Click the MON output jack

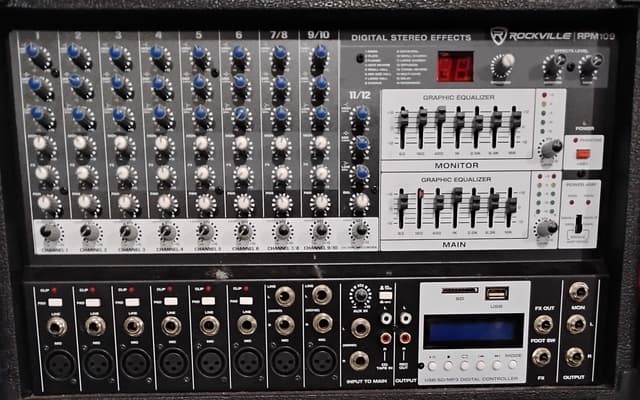[x=579, y=292]
